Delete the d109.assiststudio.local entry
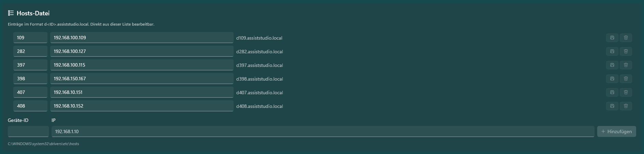This screenshot has width=644, height=154. click(626, 38)
